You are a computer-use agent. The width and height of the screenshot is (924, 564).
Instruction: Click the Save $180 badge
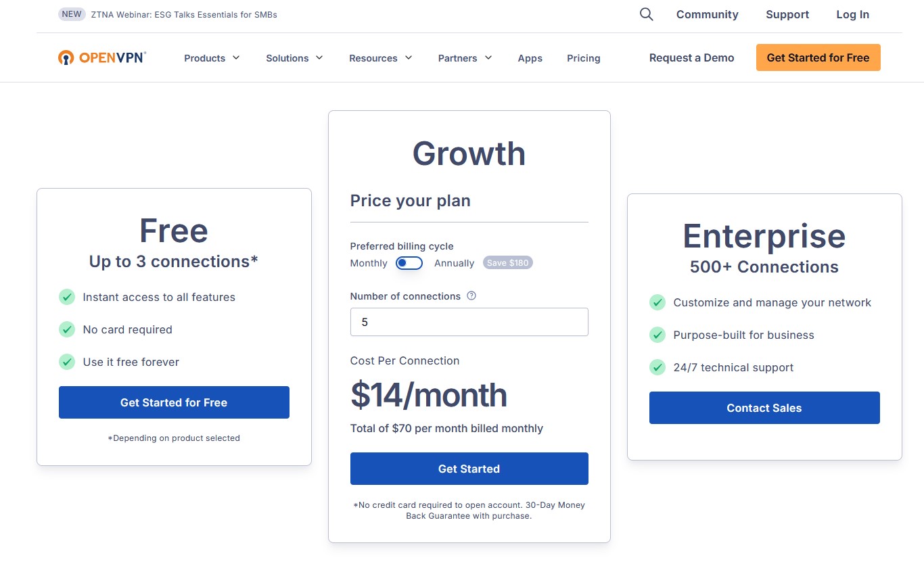click(508, 263)
